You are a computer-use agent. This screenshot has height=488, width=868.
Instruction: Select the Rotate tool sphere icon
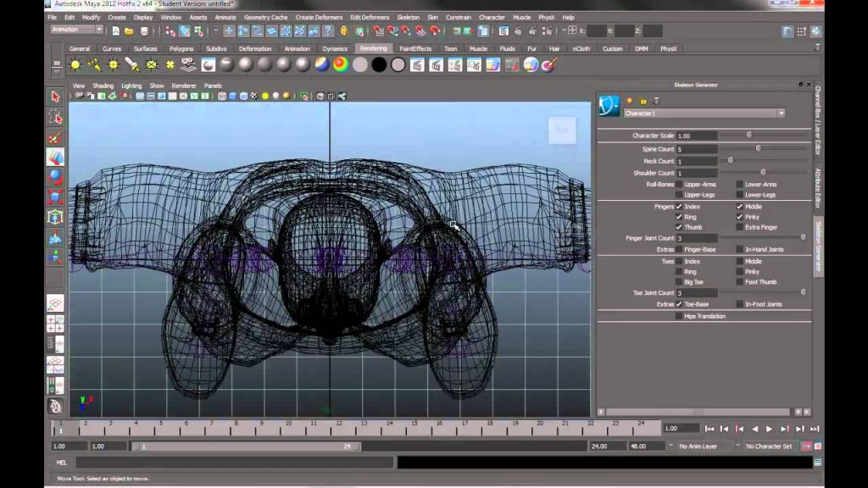point(55,176)
